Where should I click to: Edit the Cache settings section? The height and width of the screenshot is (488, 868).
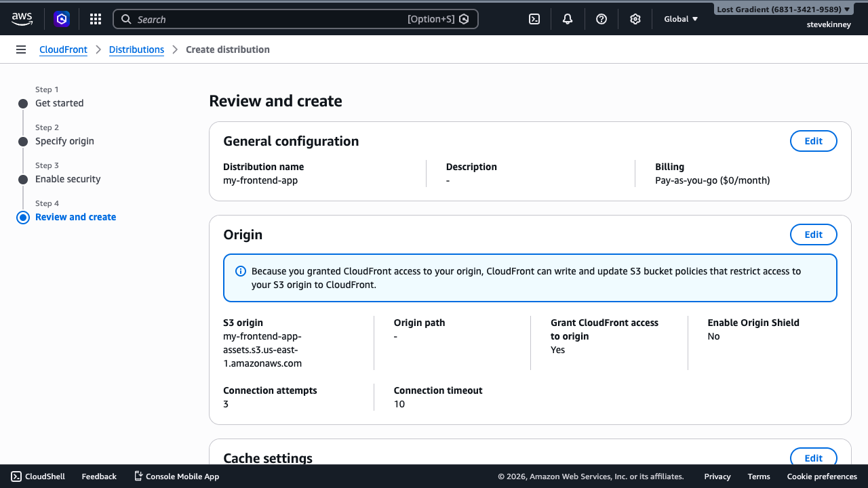[x=813, y=457]
